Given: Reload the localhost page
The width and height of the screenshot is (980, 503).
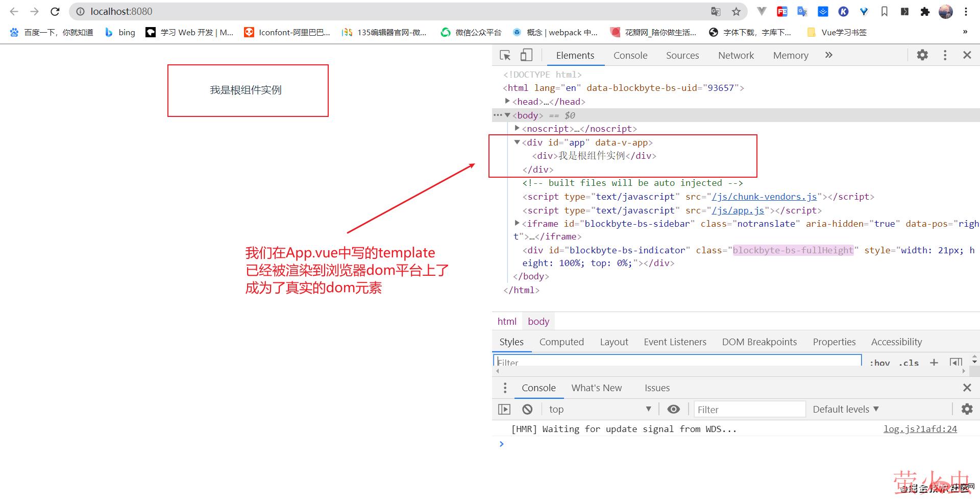Looking at the screenshot, I should tap(55, 11).
